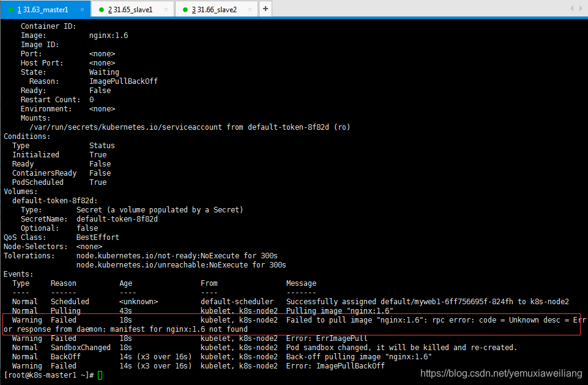
Task: Click the 'Restart Count:' label
Action: pyautogui.click(x=51, y=100)
